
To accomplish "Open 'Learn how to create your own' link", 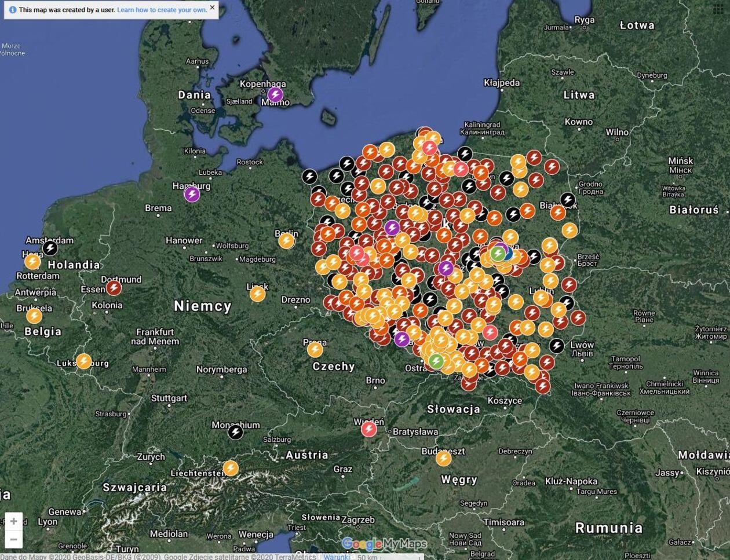I will pyautogui.click(x=162, y=10).
